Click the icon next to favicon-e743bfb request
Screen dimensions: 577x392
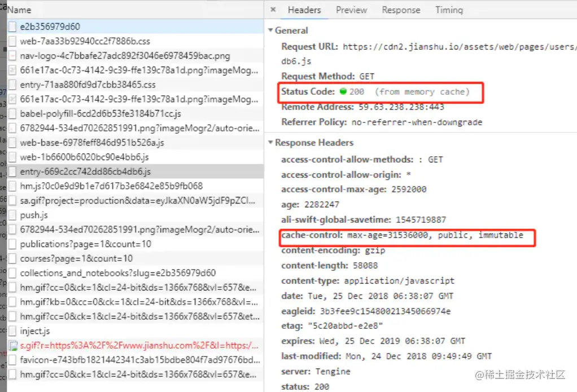pos(11,360)
